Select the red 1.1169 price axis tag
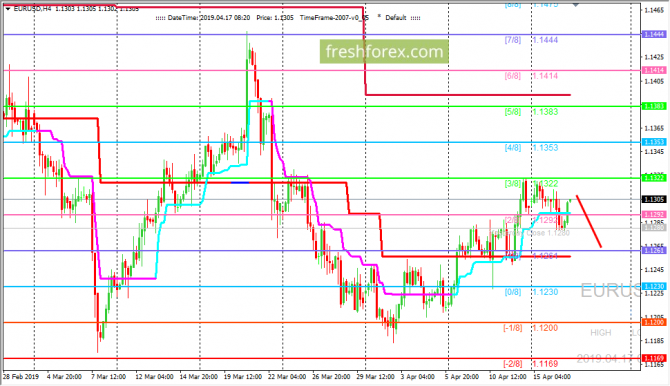This screenshot has height=386, width=670. coord(653,358)
